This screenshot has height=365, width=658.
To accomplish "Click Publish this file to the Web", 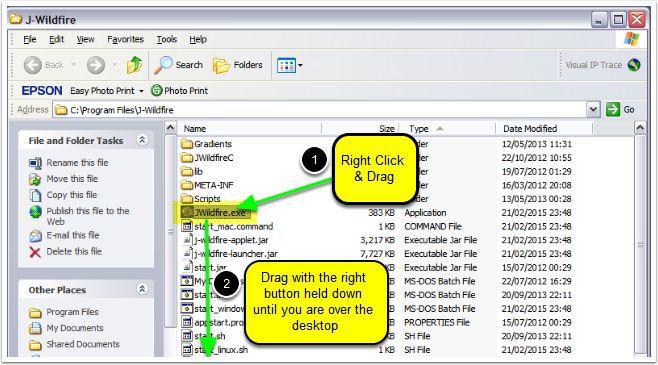I will click(x=88, y=216).
